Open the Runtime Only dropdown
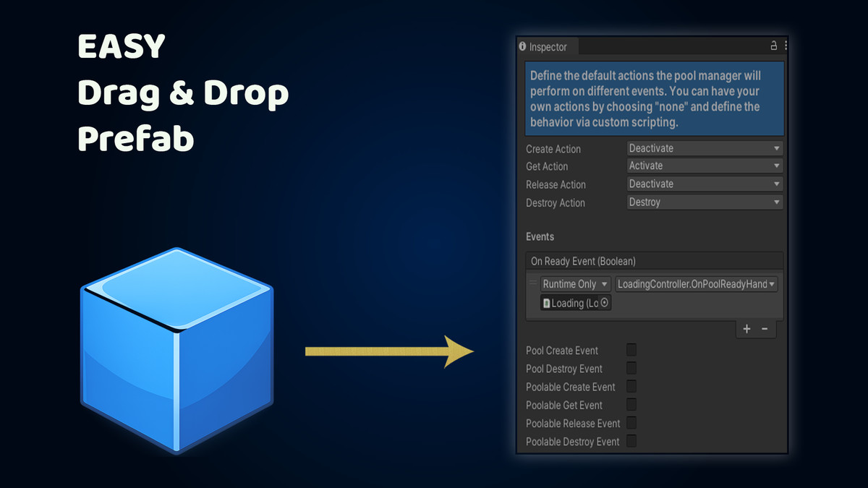Image resolution: width=868 pixels, height=488 pixels. click(x=576, y=284)
